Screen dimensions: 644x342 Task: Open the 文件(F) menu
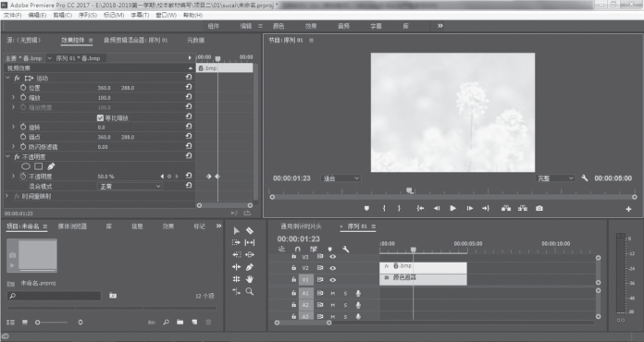[x=12, y=15]
